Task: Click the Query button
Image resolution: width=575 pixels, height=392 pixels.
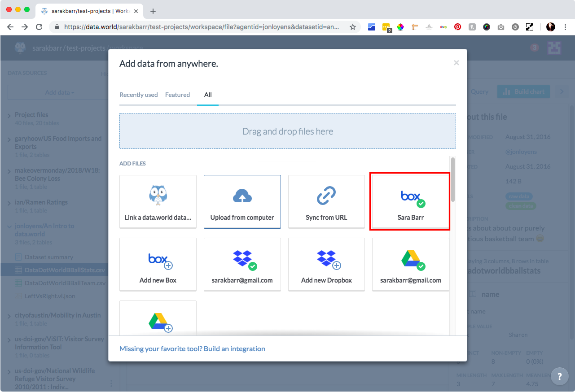Action: point(479,91)
